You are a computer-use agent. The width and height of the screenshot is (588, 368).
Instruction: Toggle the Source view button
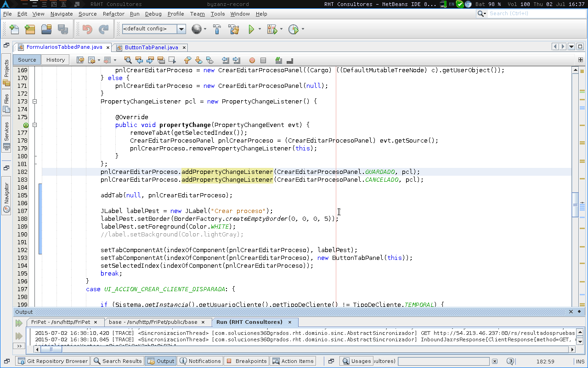(27, 60)
